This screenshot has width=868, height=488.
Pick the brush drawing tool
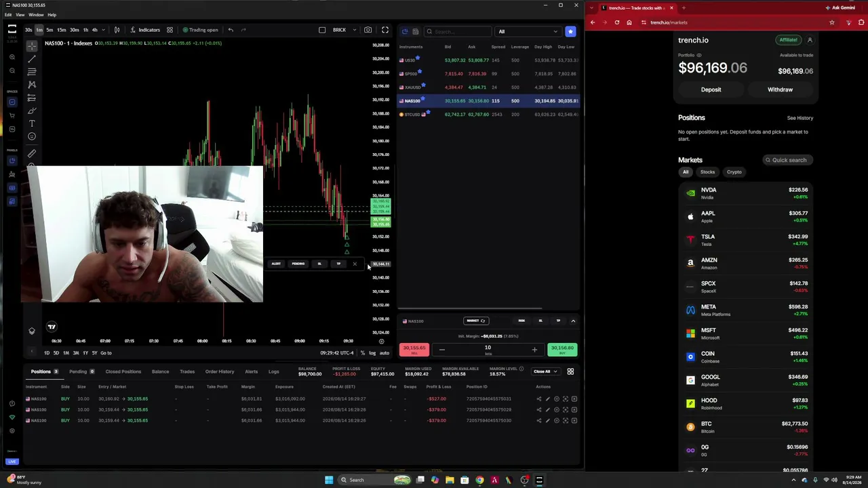(x=32, y=110)
